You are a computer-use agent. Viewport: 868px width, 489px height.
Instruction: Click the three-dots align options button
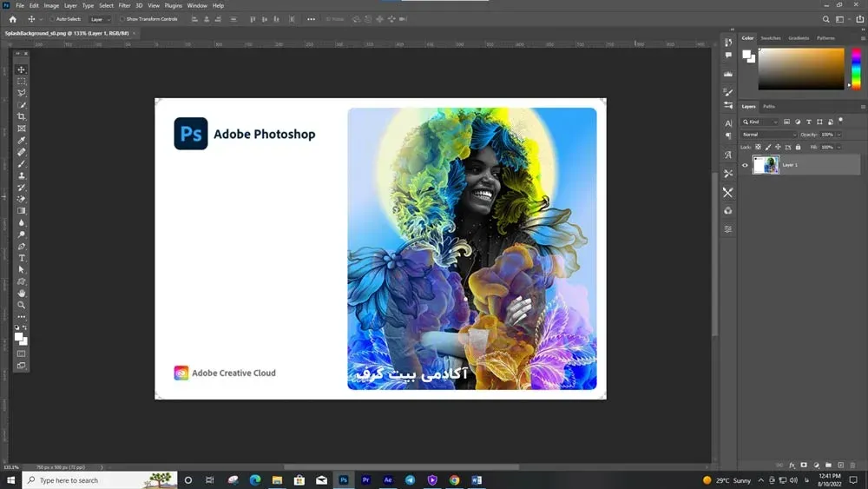coord(311,19)
